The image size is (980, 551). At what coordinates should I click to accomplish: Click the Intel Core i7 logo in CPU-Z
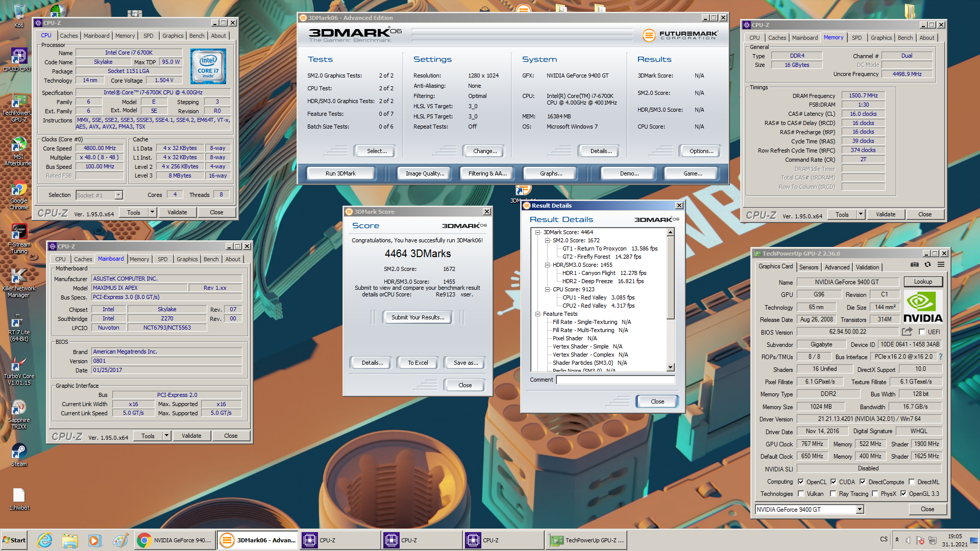tap(208, 66)
